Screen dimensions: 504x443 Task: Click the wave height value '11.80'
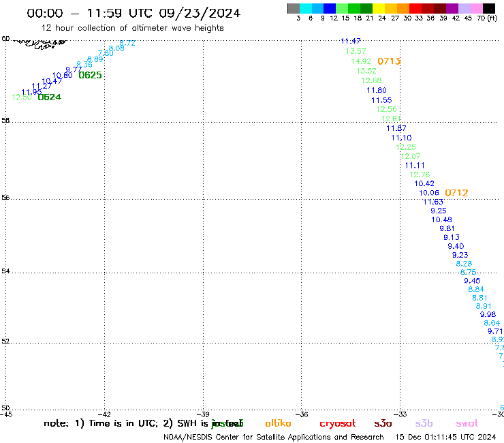pyautogui.click(x=377, y=90)
